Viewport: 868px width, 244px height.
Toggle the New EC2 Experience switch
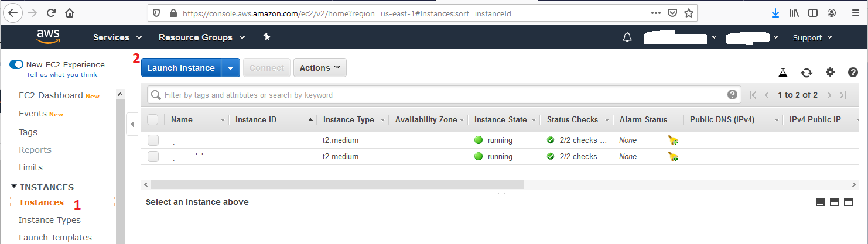16,64
